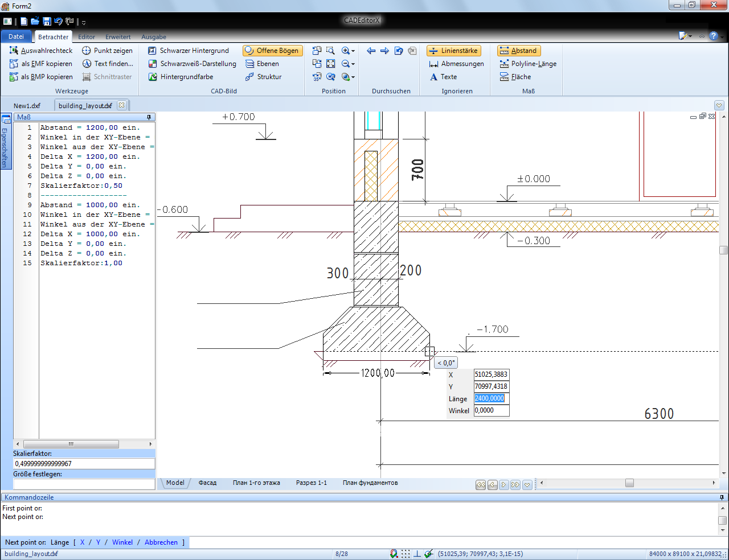Open the Фасад layout tab
Screen dimensions: 729x560
coord(207,483)
